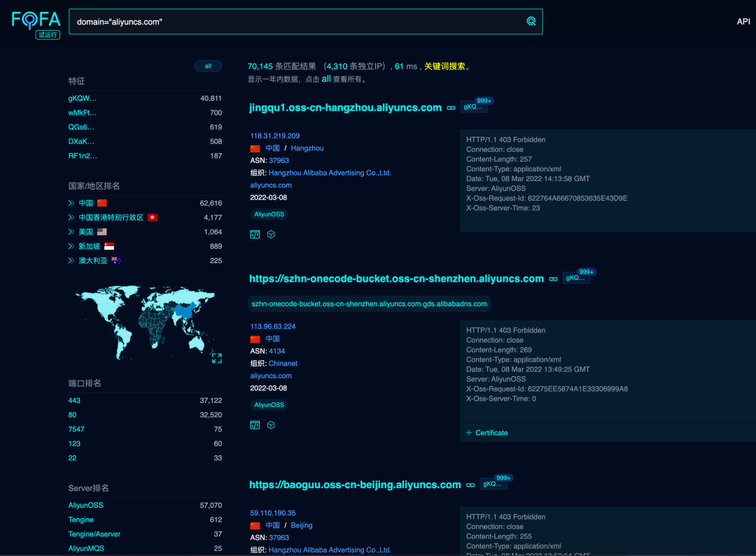Open jingqu1.oss-cn-hangzhou.aliyuncs.com result title
Screen dimensions: 756x556
pos(345,108)
